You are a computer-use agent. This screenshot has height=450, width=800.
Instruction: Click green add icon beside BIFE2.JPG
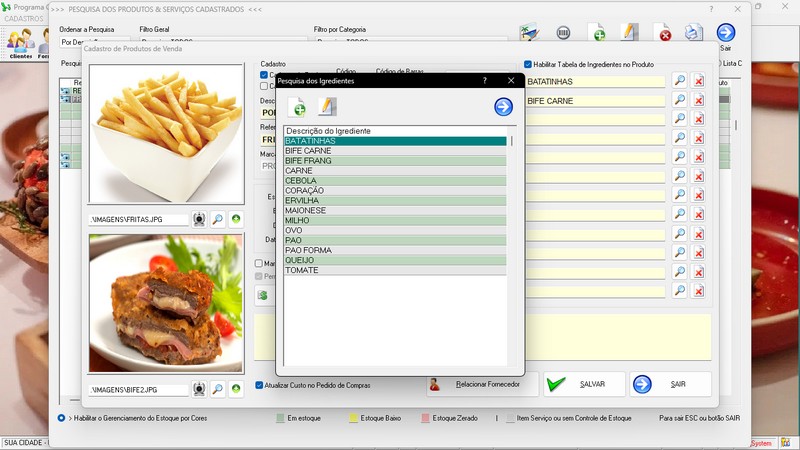point(236,389)
